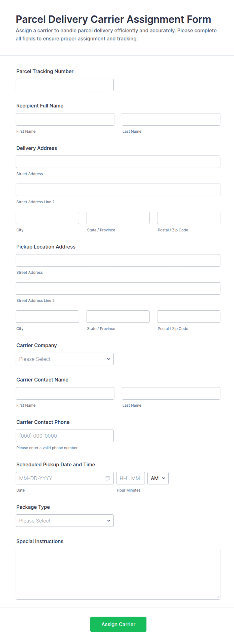Focus the Carrier Contact Phone field
The image size is (234, 644).
coord(65,436)
